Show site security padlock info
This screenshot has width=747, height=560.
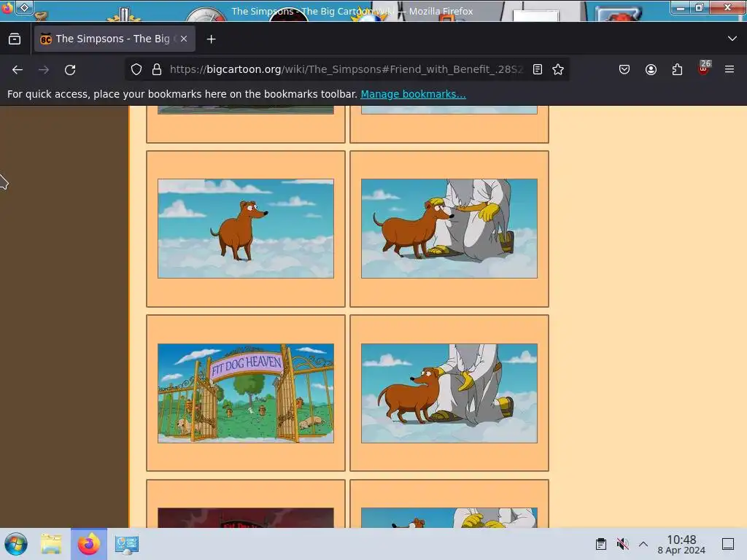[157, 69]
